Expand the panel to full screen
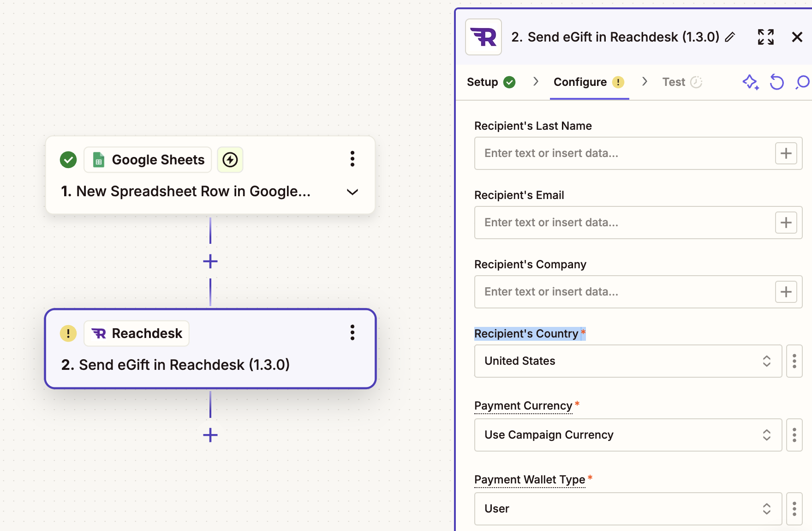The width and height of the screenshot is (812, 531). coord(766,37)
